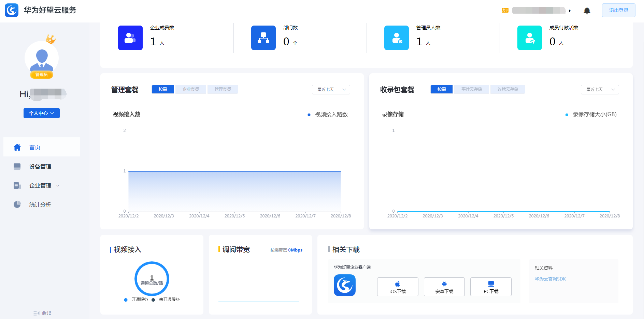This screenshot has height=319, width=644.
Task: Click the 安卓下载 button
Action: 444,287
